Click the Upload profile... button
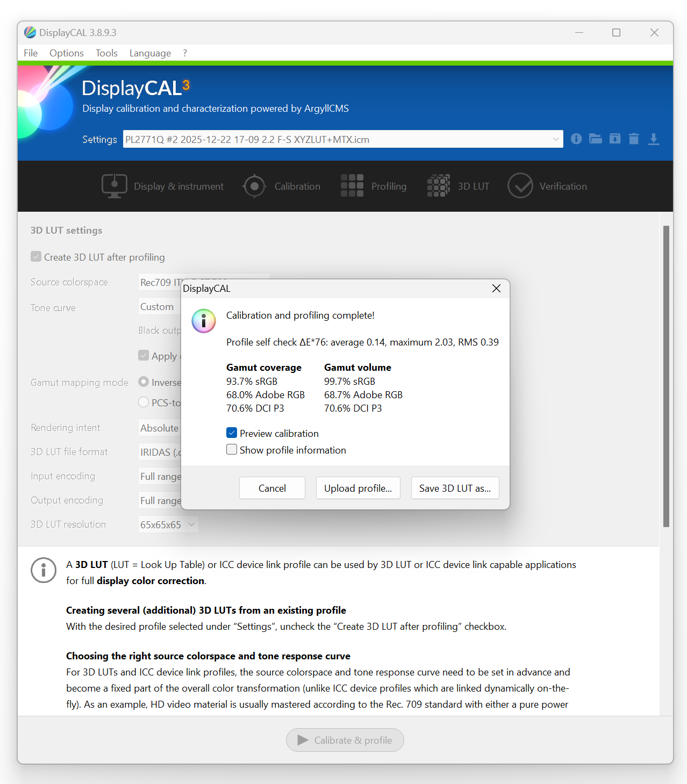This screenshot has height=784, width=687. point(358,488)
